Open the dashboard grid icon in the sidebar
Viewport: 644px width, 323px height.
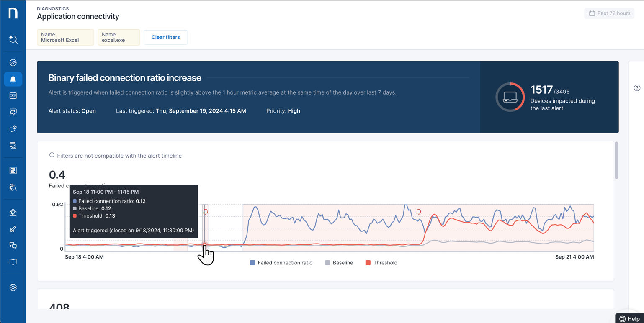(13, 171)
